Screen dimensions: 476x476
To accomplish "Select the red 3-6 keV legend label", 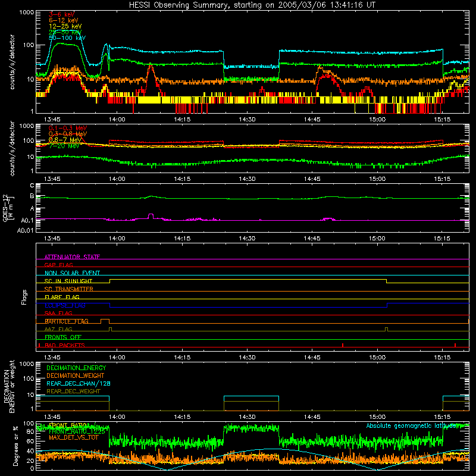I will tap(61, 14).
